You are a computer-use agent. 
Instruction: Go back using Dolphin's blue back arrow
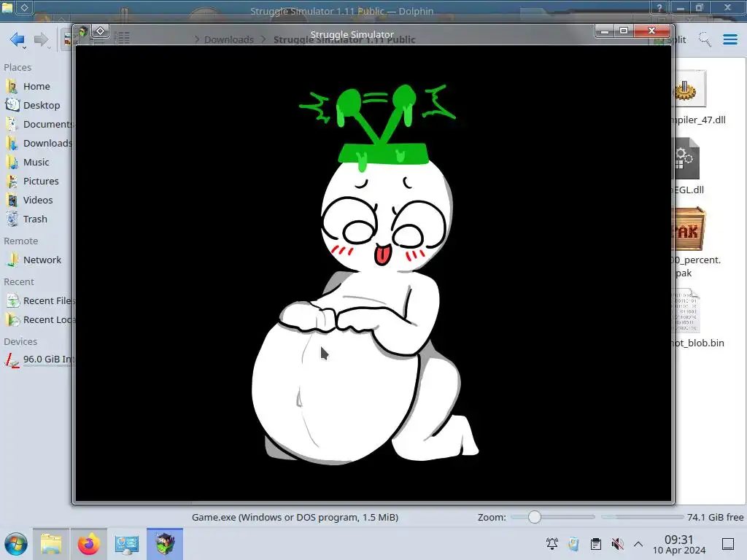point(18,39)
